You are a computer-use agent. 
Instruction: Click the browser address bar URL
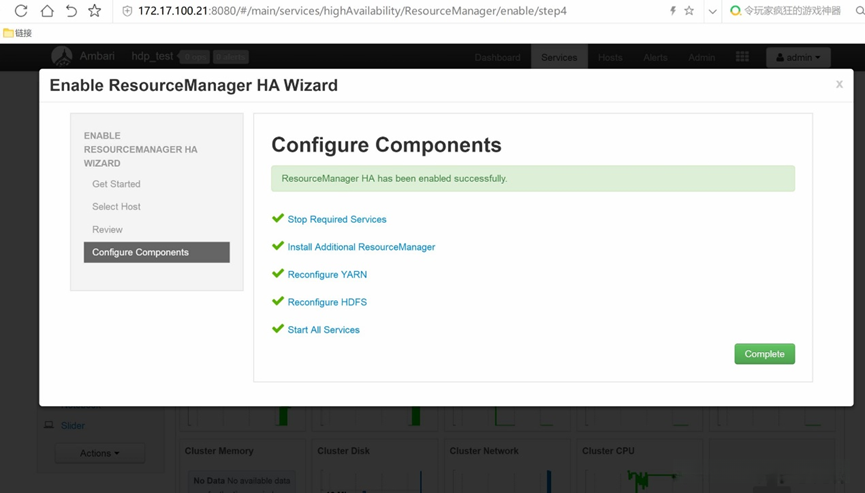coord(352,11)
